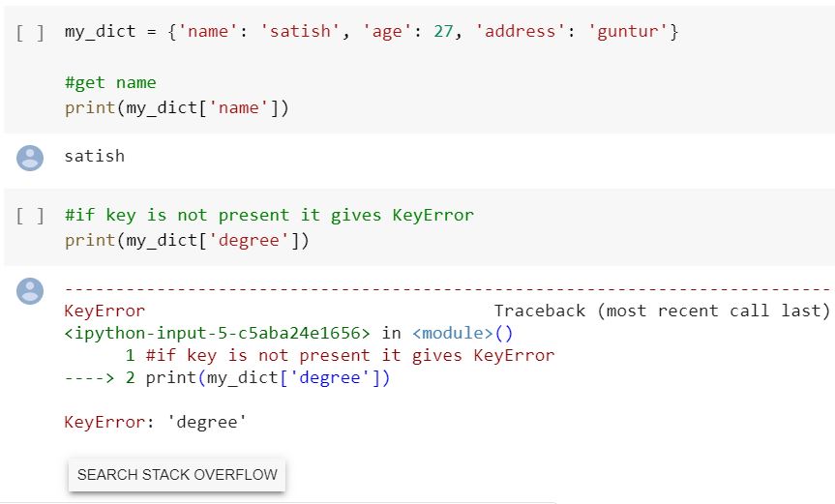The width and height of the screenshot is (835, 504).
Task: Select the 'satish' output text
Action: coord(95,156)
